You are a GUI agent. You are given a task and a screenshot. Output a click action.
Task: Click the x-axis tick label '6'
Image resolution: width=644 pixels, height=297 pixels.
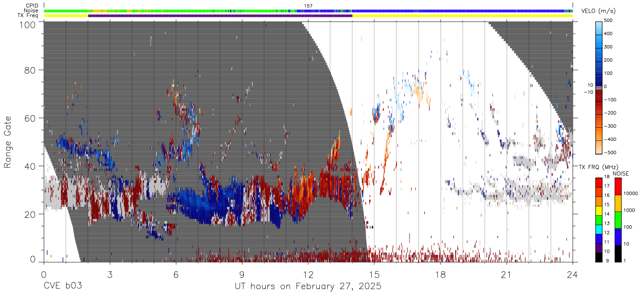pyautogui.click(x=176, y=274)
